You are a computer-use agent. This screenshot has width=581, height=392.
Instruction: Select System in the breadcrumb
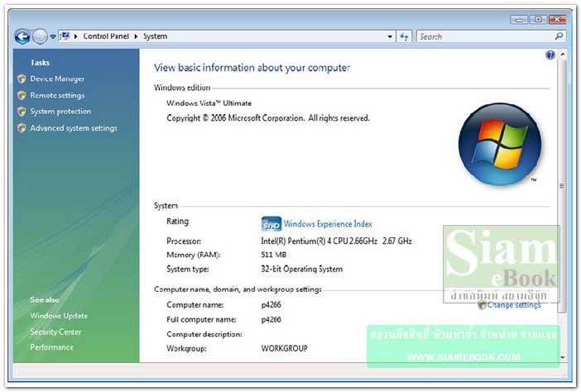pyautogui.click(x=155, y=36)
